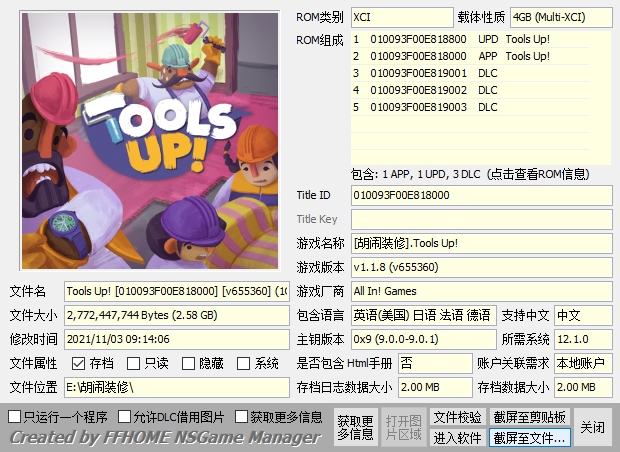Click the Title ID field
The width and height of the screenshot is (620, 452).
point(482,195)
